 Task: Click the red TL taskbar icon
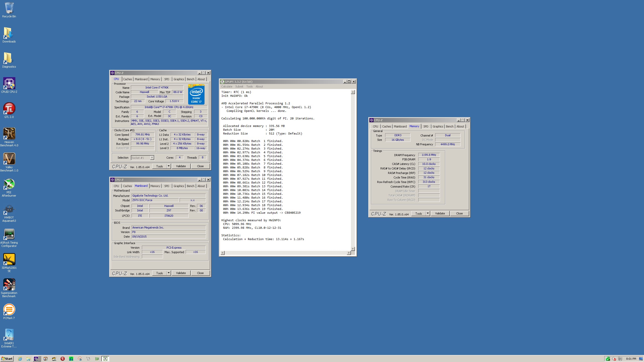click(63, 359)
